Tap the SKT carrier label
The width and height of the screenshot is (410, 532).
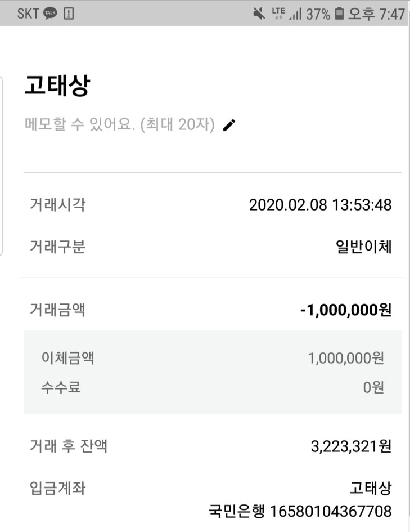point(28,14)
